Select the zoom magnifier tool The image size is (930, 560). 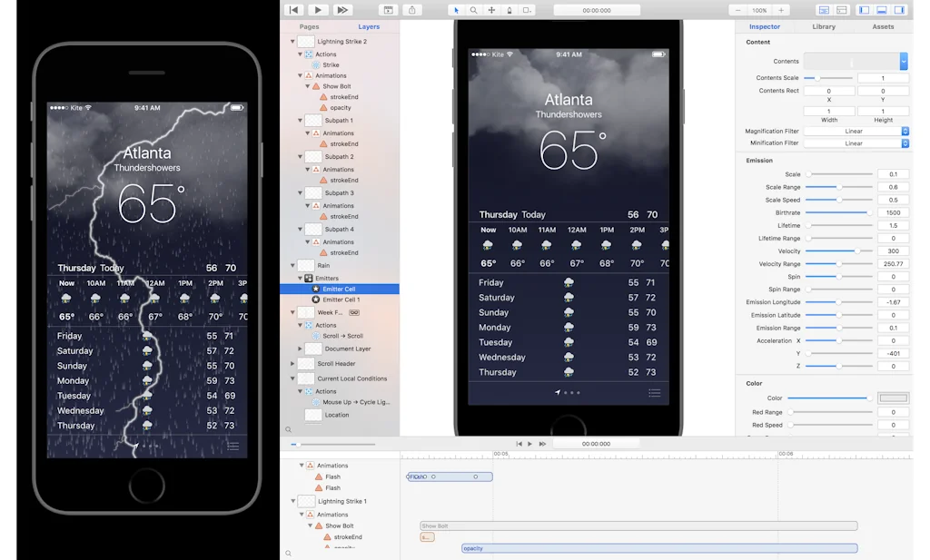[474, 10]
